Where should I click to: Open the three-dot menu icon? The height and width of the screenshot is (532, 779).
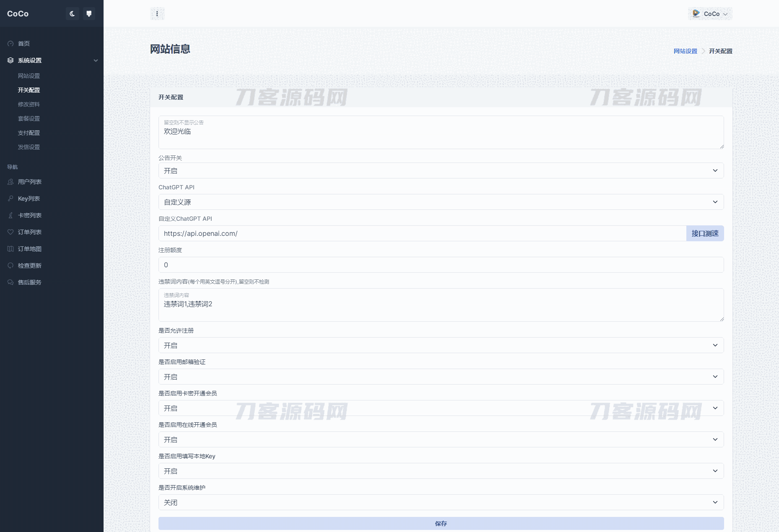point(157,14)
